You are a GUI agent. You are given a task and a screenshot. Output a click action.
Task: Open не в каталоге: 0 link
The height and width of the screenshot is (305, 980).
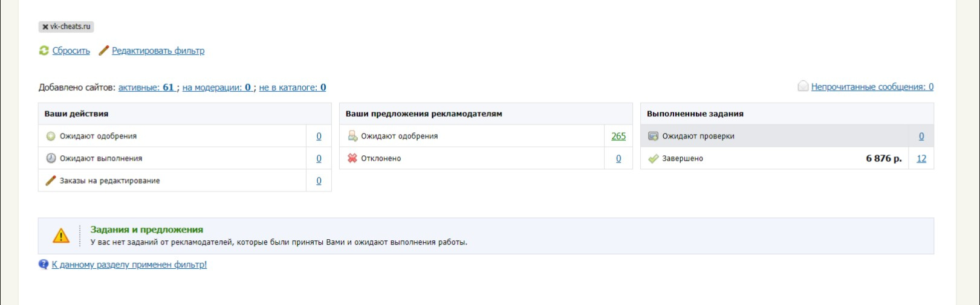292,88
